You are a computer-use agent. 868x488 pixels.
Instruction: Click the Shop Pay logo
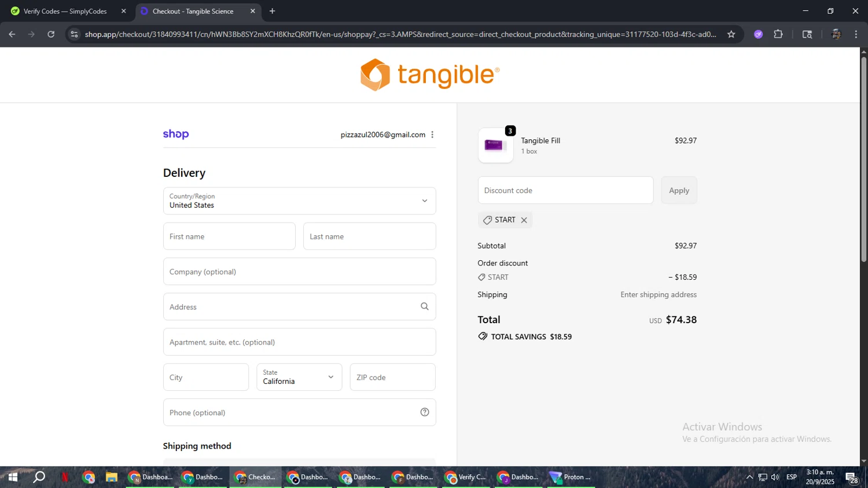pyautogui.click(x=176, y=134)
